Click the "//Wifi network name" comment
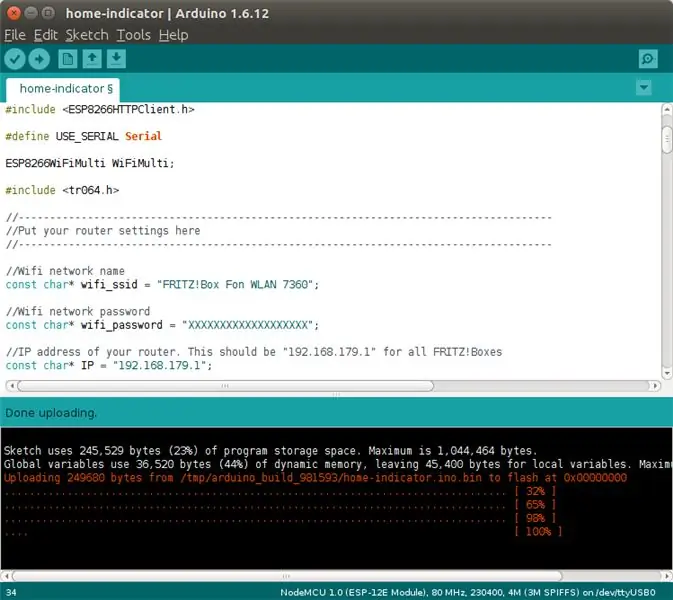 (65, 271)
